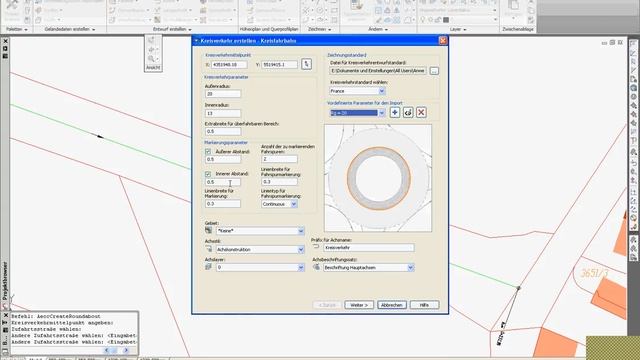Click the Präfix für Achsname field
The height and width of the screenshot is (360, 640).
coord(369,248)
